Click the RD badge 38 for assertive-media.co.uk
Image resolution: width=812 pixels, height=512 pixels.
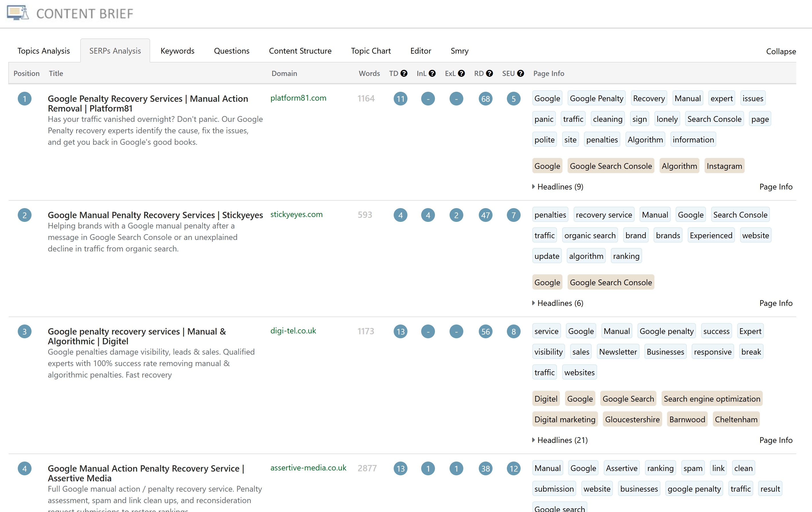[486, 468]
